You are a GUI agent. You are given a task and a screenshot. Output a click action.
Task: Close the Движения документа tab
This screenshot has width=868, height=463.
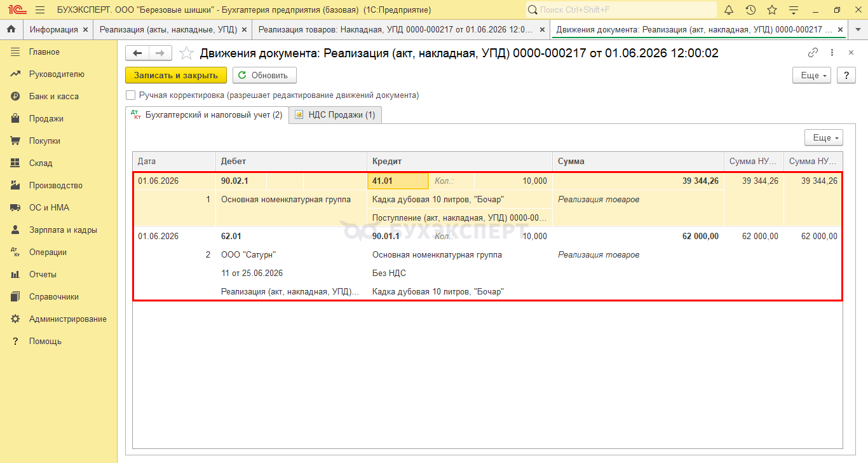[841, 30]
